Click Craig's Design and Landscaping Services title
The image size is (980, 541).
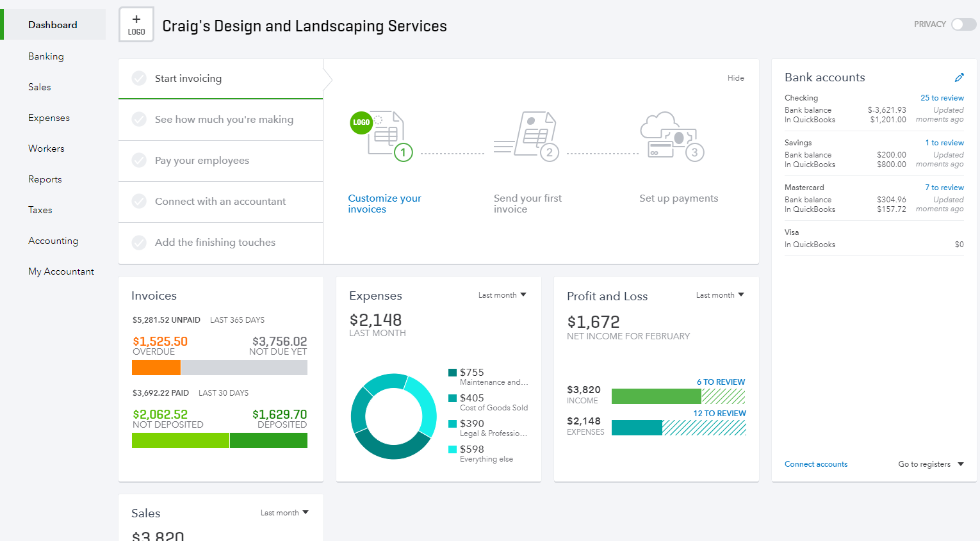click(x=304, y=26)
